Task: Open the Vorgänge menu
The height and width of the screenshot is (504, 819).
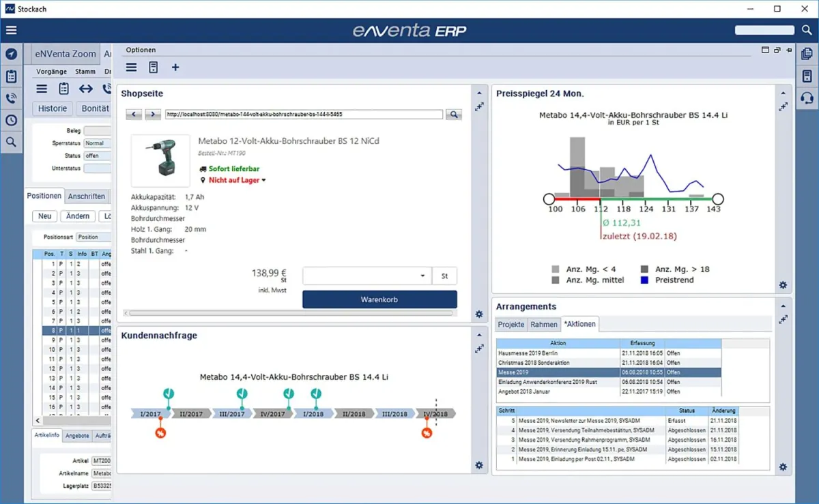Action: pos(52,71)
